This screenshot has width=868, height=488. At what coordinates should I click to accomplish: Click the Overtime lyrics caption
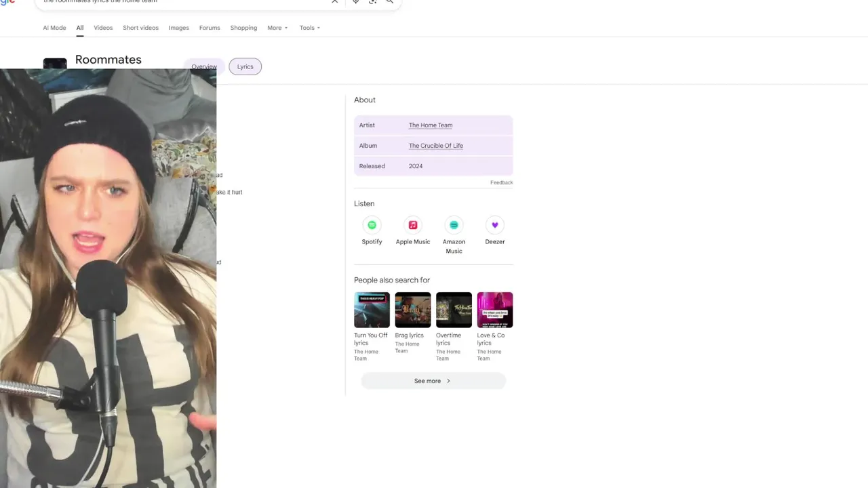coord(449,339)
